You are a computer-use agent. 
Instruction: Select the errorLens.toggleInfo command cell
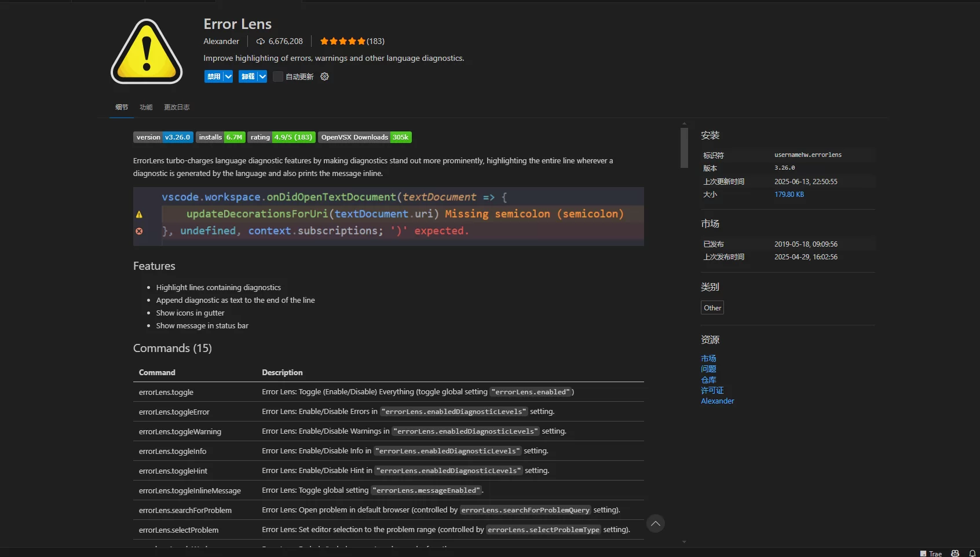click(x=173, y=451)
